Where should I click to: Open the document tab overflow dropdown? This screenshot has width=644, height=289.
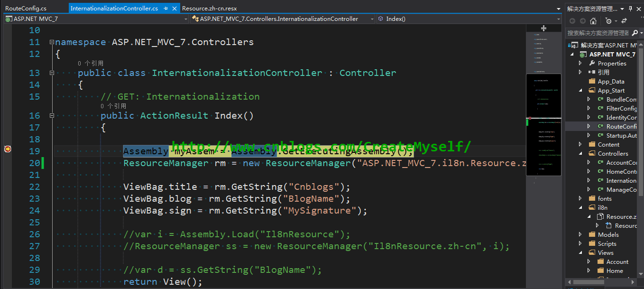click(x=560, y=9)
